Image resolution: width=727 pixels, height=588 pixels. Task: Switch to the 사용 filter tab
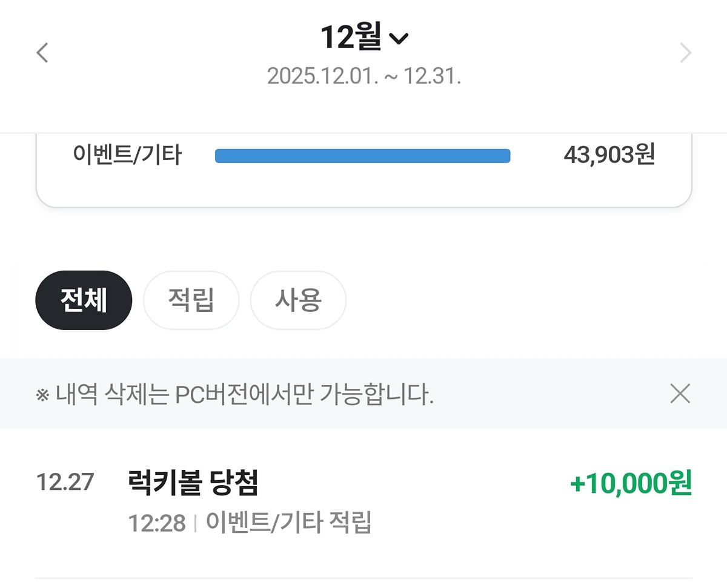pos(298,300)
